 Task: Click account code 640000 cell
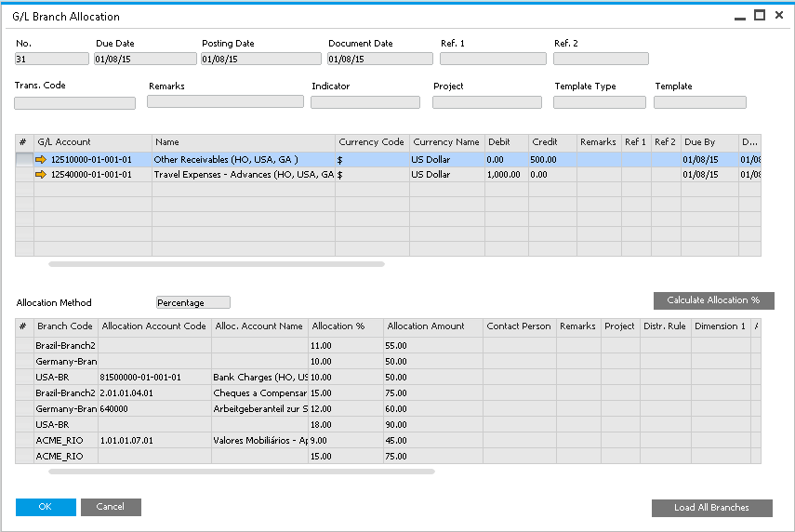(154, 408)
